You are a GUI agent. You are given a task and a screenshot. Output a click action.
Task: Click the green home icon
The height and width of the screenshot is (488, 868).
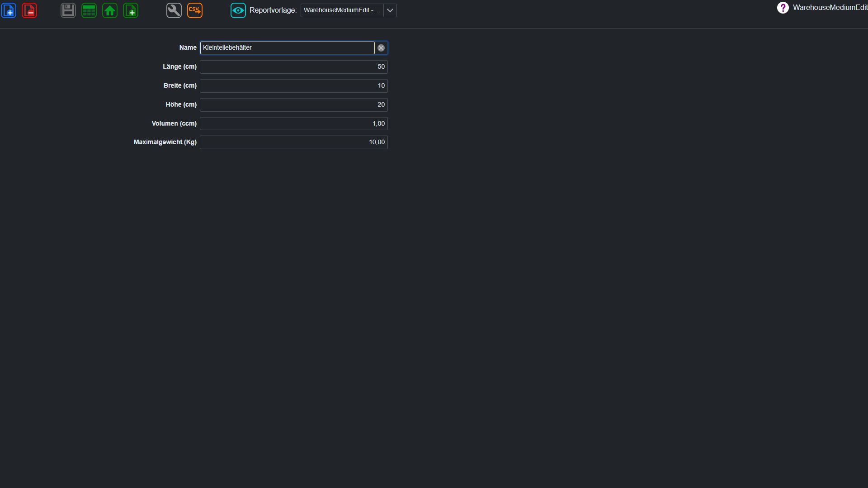point(110,10)
